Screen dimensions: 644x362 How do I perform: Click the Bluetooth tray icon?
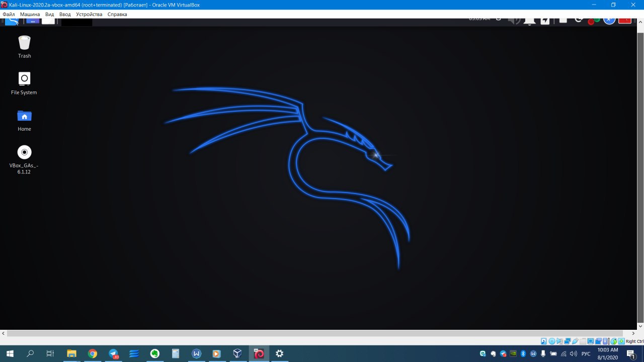(x=523, y=353)
